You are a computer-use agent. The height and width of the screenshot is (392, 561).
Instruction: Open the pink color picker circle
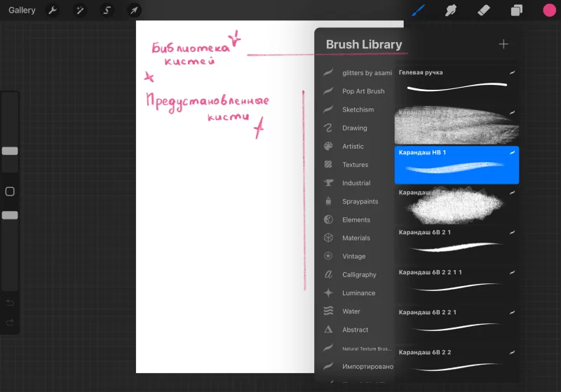(549, 10)
